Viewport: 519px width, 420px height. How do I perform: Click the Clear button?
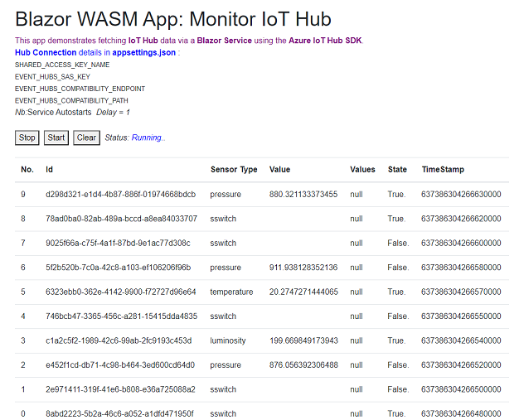(x=86, y=138)
